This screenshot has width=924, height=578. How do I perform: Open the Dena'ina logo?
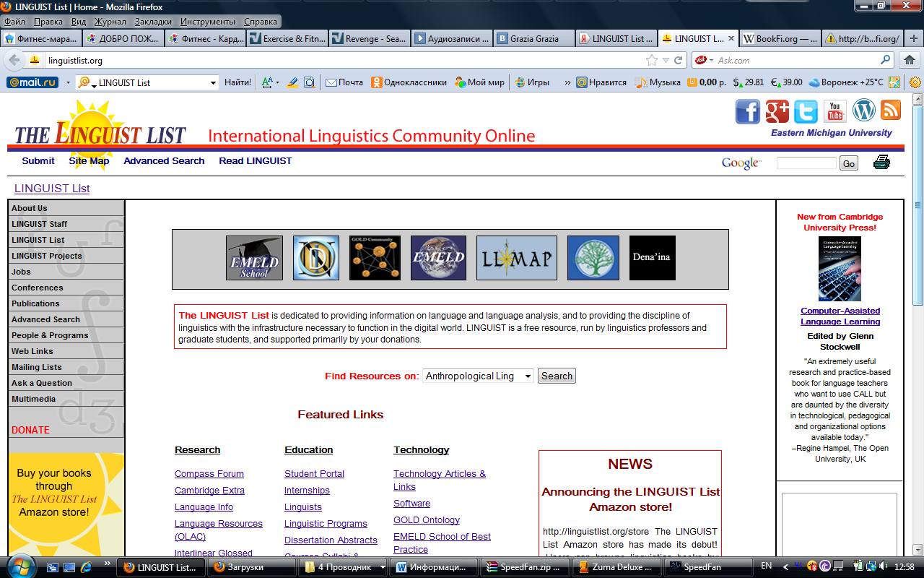point(653,258)
